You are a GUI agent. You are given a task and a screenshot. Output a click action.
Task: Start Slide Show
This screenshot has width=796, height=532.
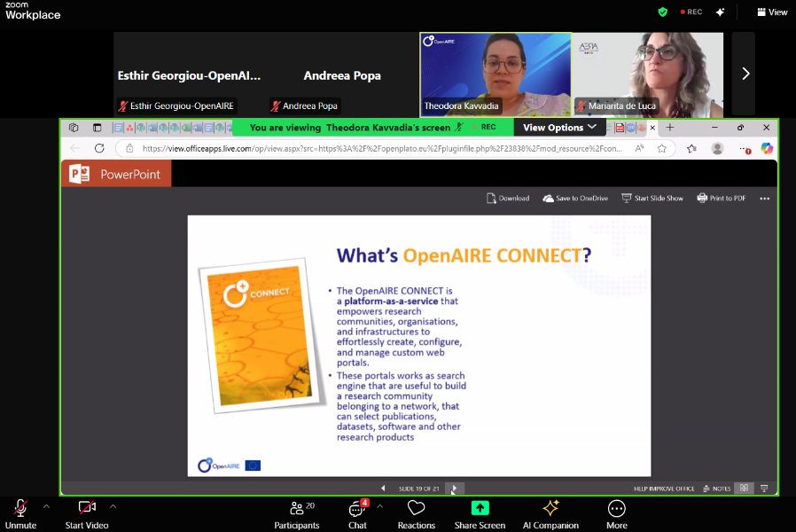(x=652, y=198)
